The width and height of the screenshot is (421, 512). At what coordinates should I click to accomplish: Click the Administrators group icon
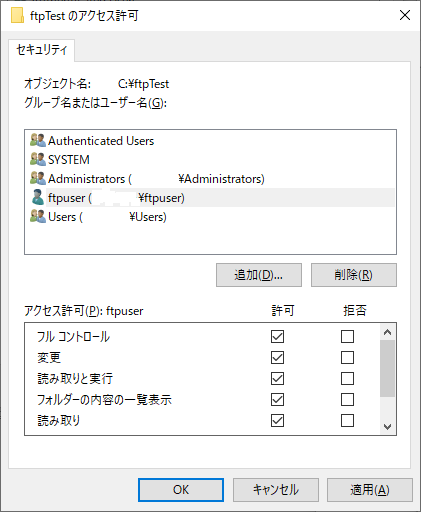(x=38, y=178)
